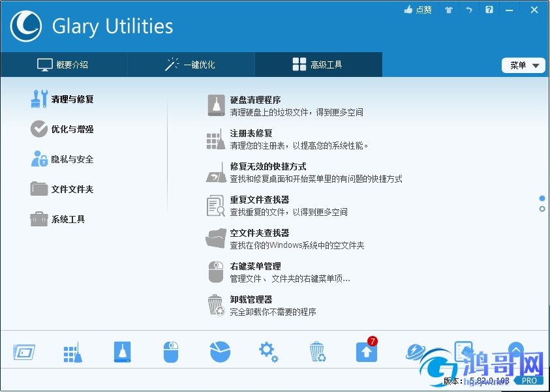This screenshot has height=392, width=550.
Task: Open help via the question mark icon
Action: [x=489, y=10]
